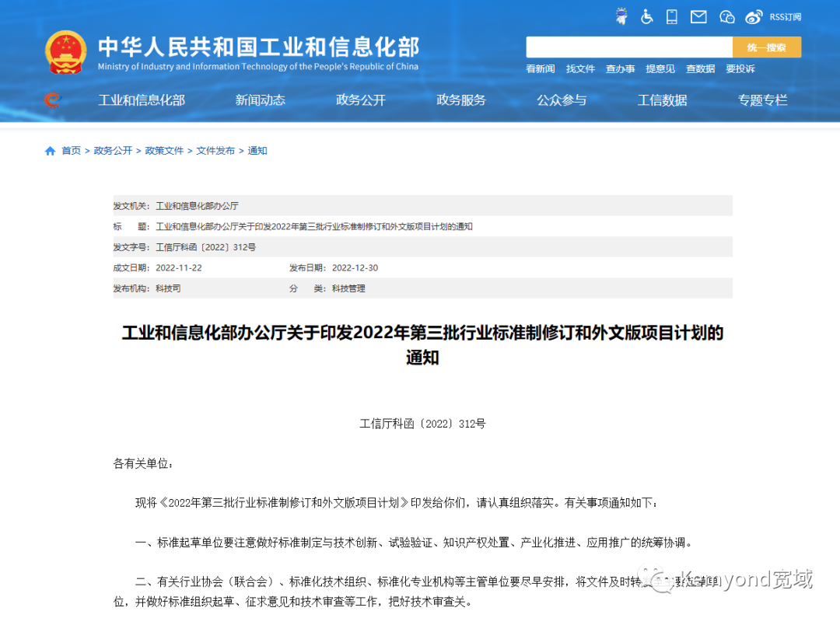Screen dimensions: 840x618
Task: Click inside the search input box
Action: 630,47
